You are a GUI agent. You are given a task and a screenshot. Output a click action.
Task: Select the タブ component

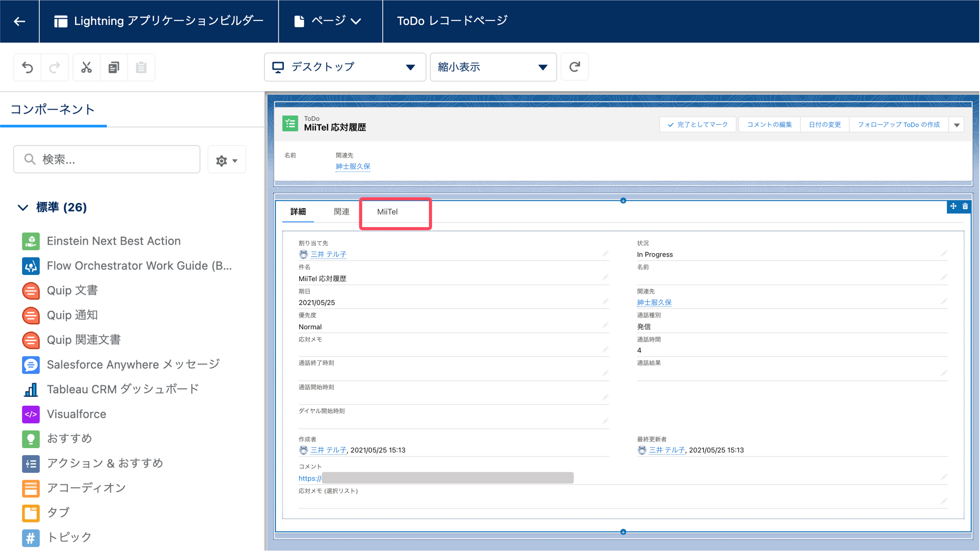[x=46, y=513]
